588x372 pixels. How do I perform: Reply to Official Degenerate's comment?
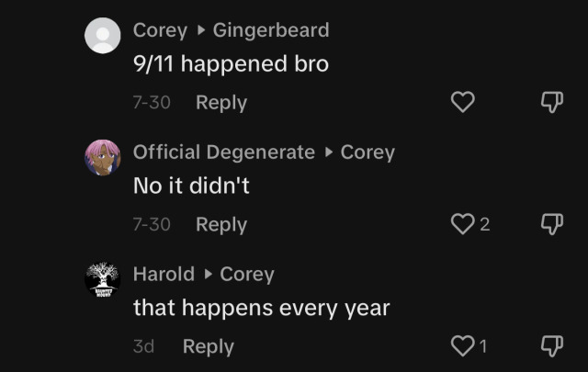tap(221, 224)
